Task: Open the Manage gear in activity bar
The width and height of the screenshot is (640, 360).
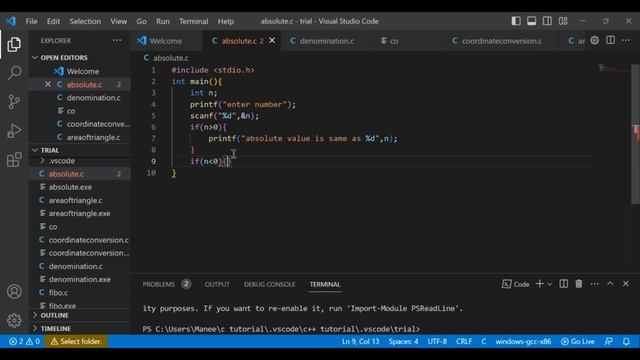Action: (x=14, y=320)
